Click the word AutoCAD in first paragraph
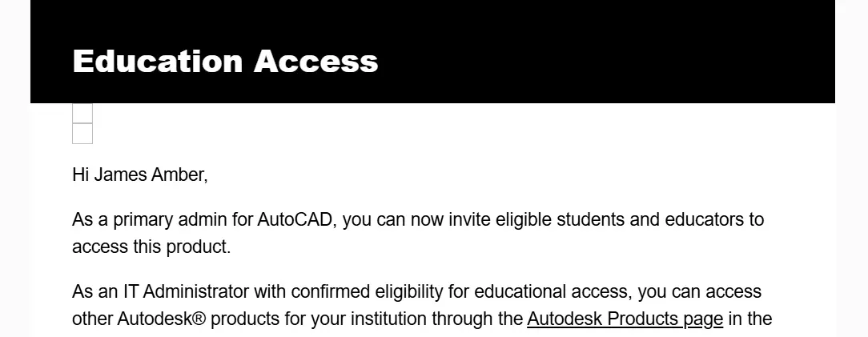The image size is (868, 337). click(295, 219)
